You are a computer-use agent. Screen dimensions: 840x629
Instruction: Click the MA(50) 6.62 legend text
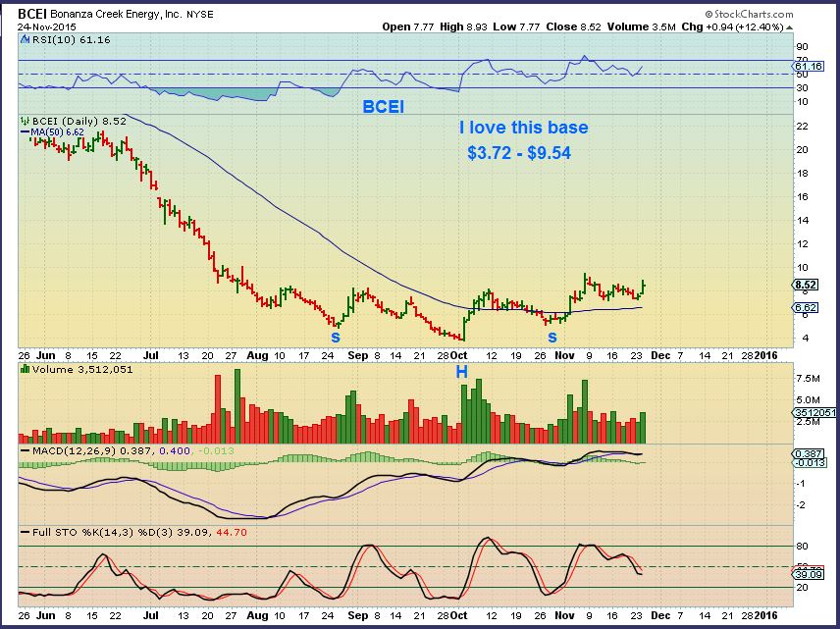[57, 131]
